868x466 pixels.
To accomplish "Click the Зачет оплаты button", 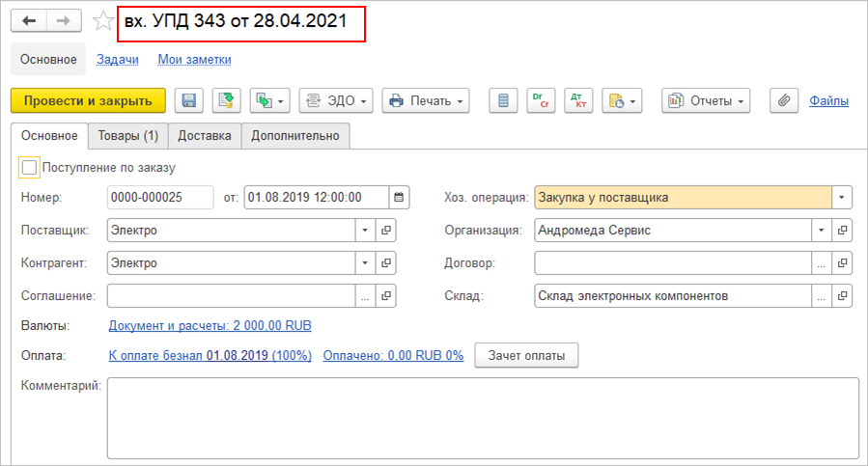I will coord(526,355).
